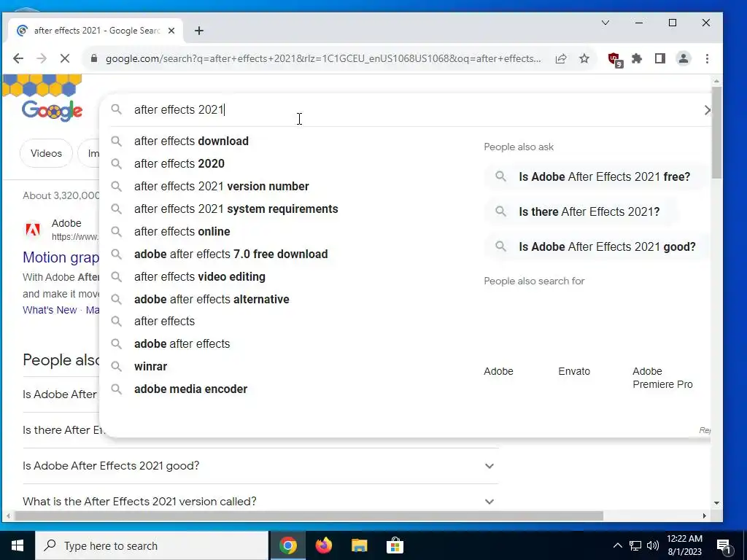Screen dimensions: 747x560
Task: Open the uBlock Origin extension icon
Action: click(x=614, y=60)
